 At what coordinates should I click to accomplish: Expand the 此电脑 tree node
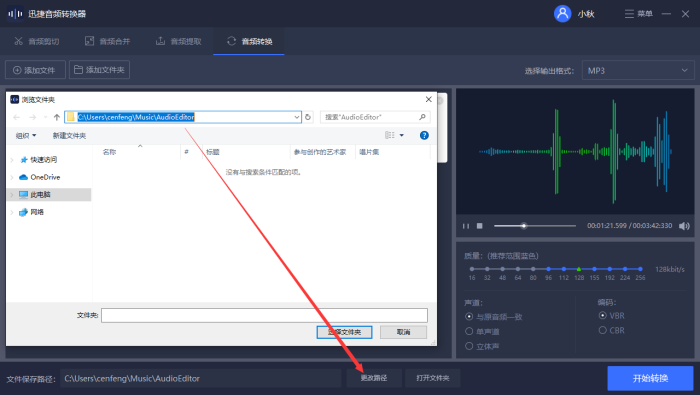click(12, 195)
